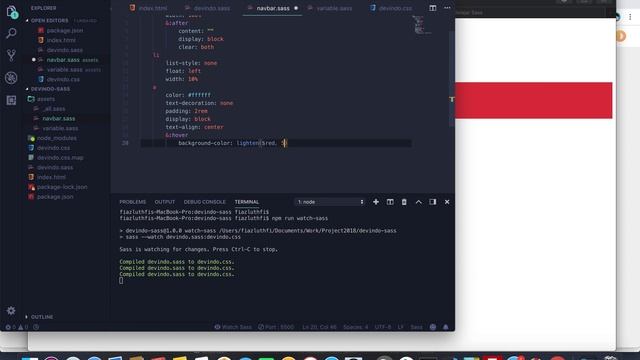Move panel to the right side
Screen dimensions: 640x360
(x=433, y=202)
